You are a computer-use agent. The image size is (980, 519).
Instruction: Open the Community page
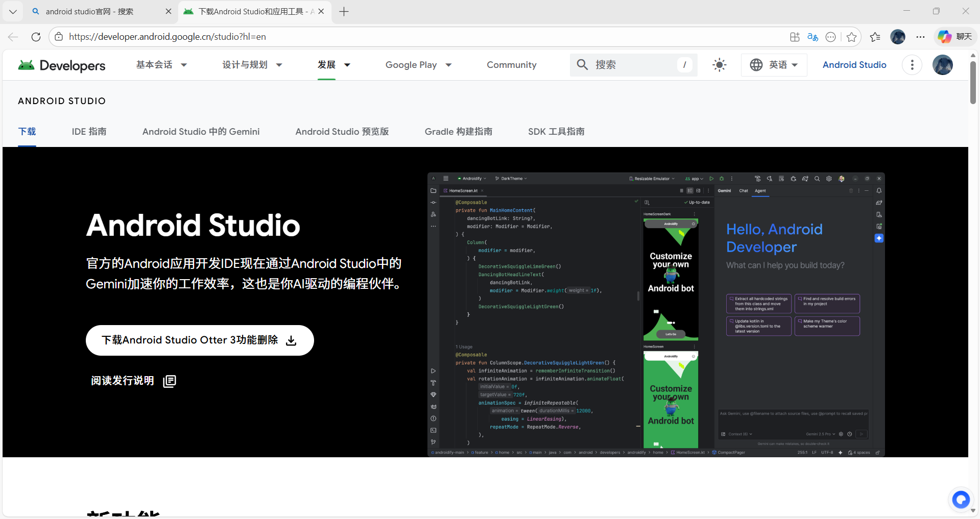(x=512, y=65)
